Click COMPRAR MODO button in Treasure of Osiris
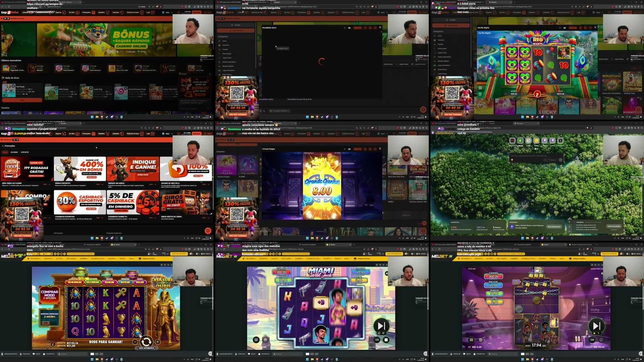 pos(49,295)
